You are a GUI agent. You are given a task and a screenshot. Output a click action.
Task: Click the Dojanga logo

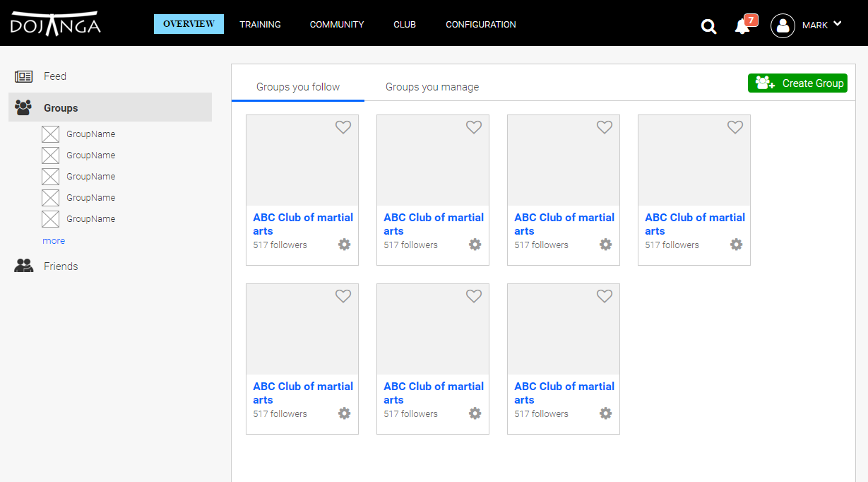55,24
